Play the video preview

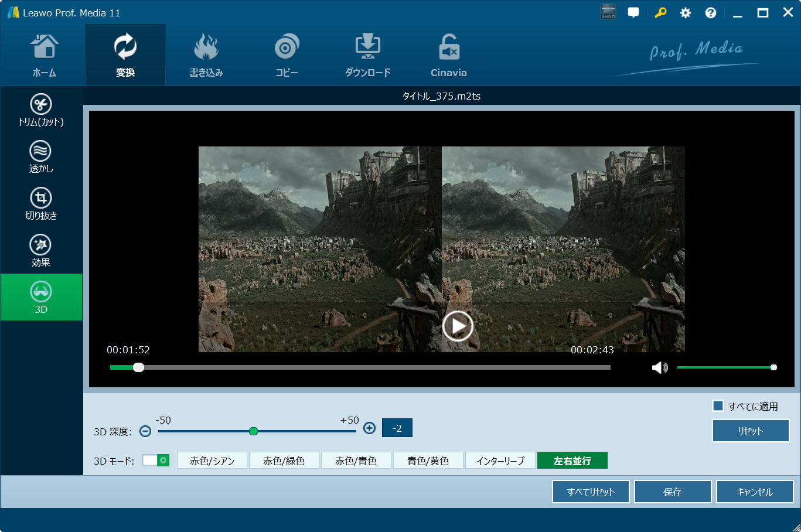coord(457,326)
